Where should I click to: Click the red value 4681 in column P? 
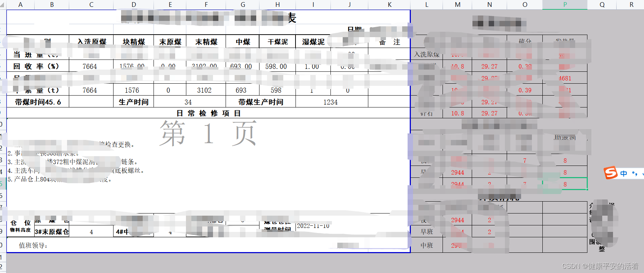(x=565, y=78)
